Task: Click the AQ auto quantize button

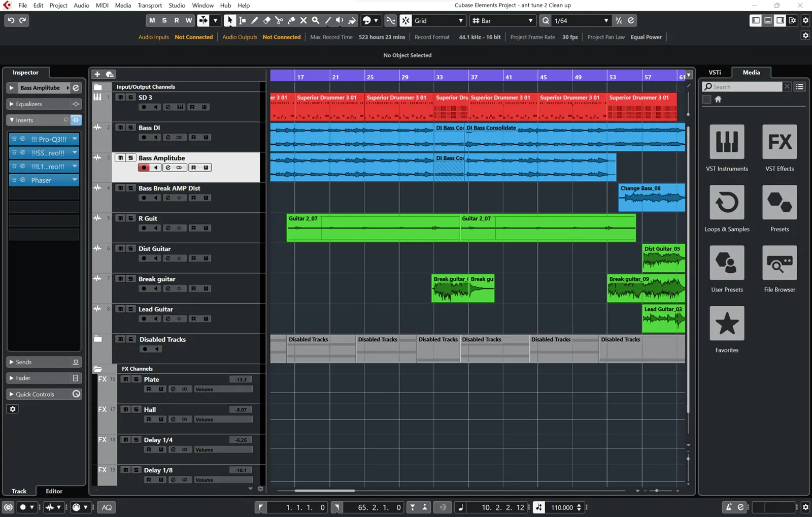Action: [107, 507]
